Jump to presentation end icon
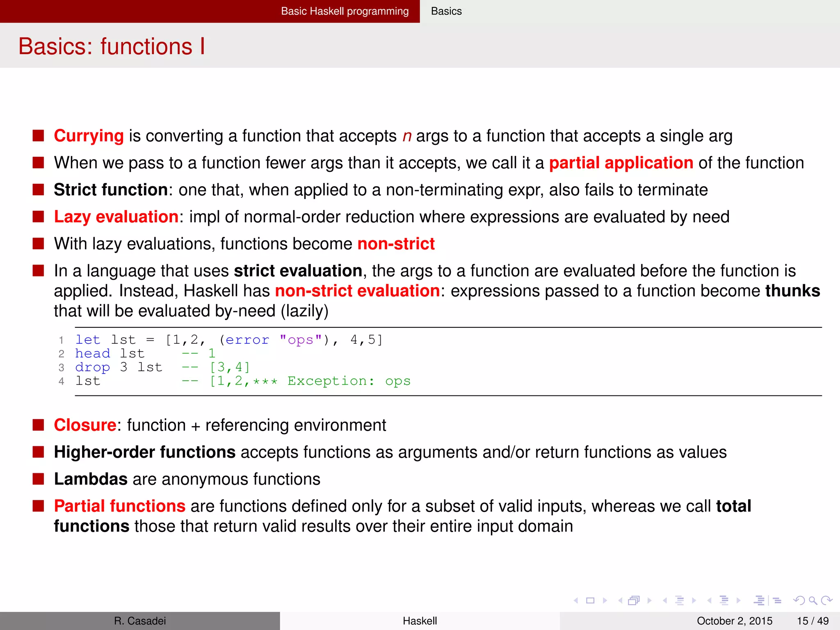The image size is (840, 630). (777, 600)
